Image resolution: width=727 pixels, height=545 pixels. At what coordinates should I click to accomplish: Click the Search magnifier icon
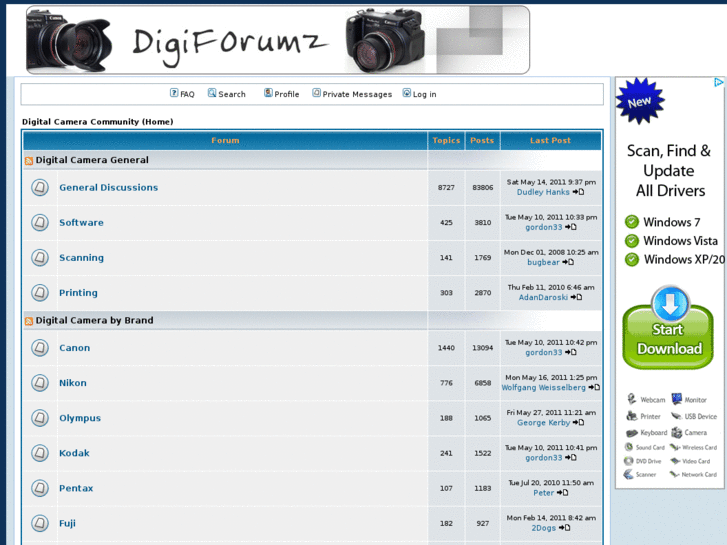(212, 93)
